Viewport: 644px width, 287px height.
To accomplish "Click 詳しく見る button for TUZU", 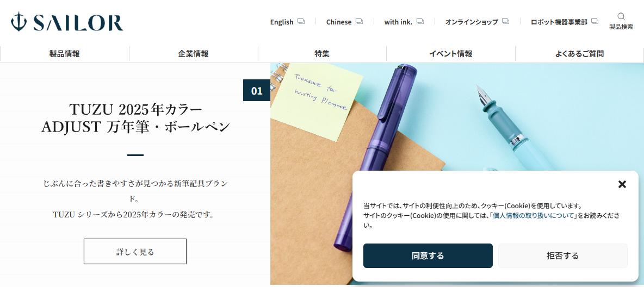I will 135,251.
